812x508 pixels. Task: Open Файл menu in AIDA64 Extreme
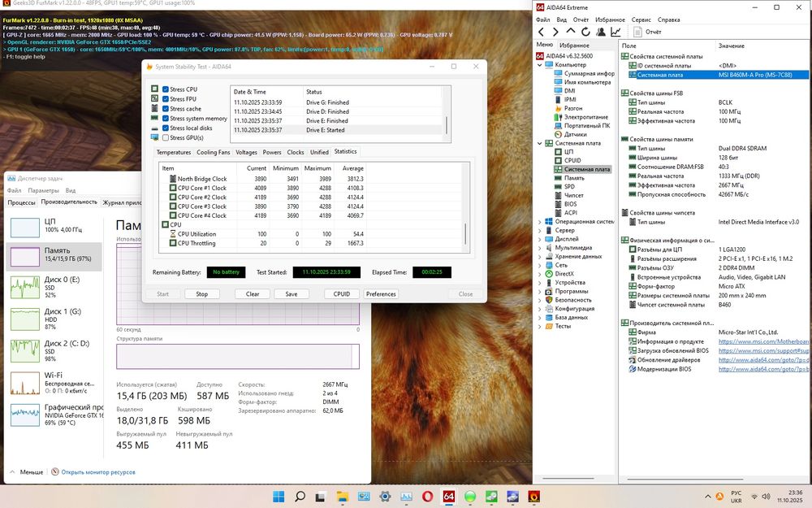[542, 20]
